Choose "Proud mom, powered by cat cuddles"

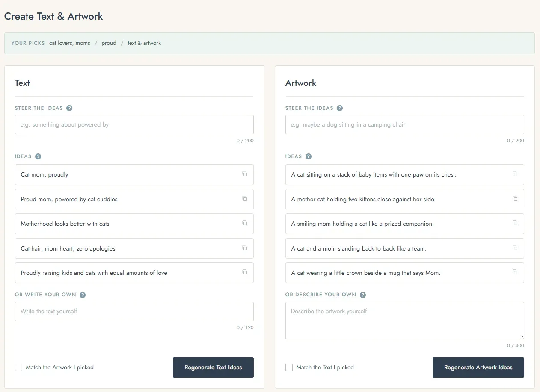[134, 199]
